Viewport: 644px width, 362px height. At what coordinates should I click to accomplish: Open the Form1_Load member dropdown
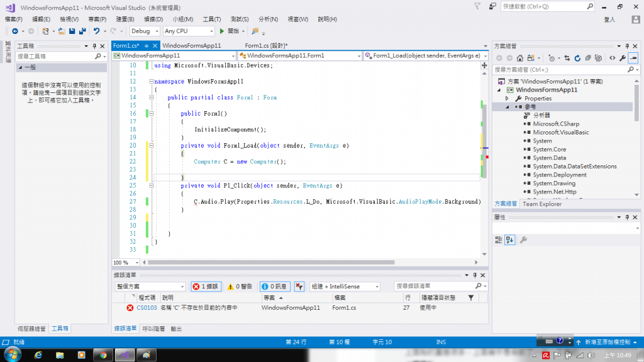(x=426, y=56)
